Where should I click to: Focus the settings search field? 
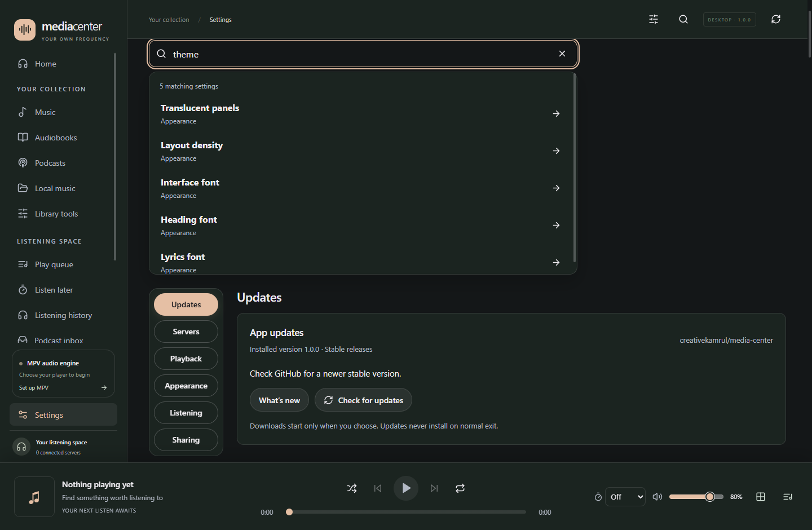point(363,54)
